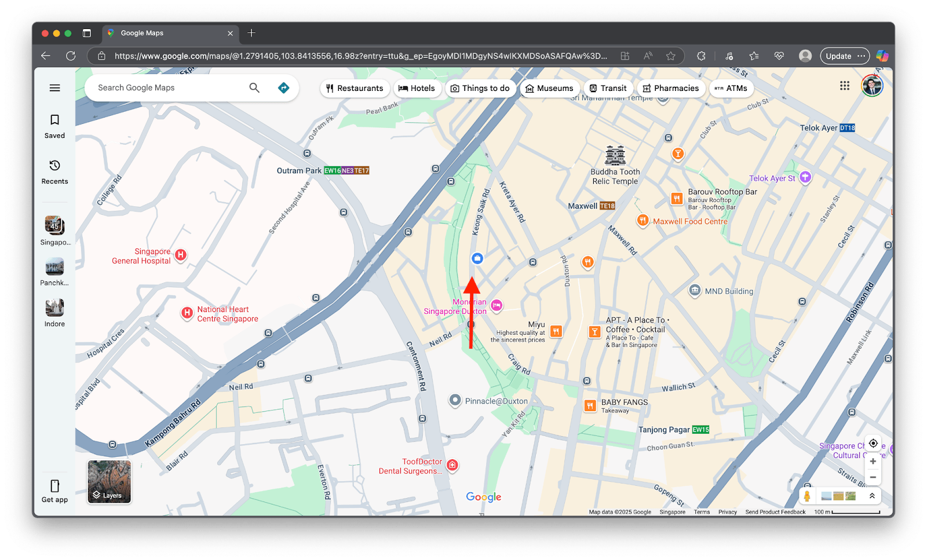
Task: Open a new browser tab
Action: (x=251, y=33)
